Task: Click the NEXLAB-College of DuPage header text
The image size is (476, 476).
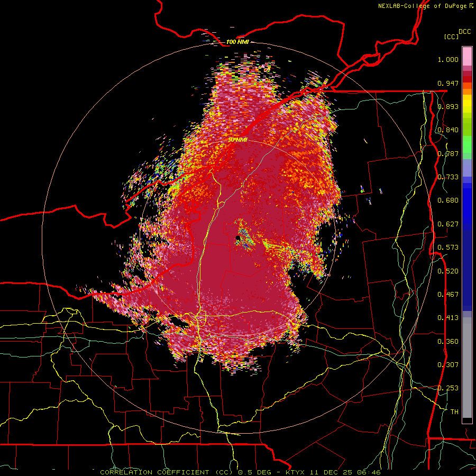Action: [x=422, y=6]
